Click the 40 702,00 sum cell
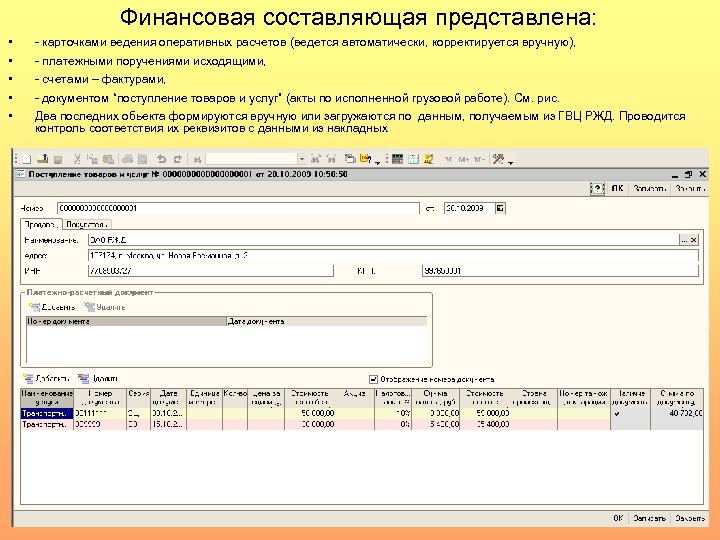The width and height of the screenshot is (720, 540). coord(676,413)
